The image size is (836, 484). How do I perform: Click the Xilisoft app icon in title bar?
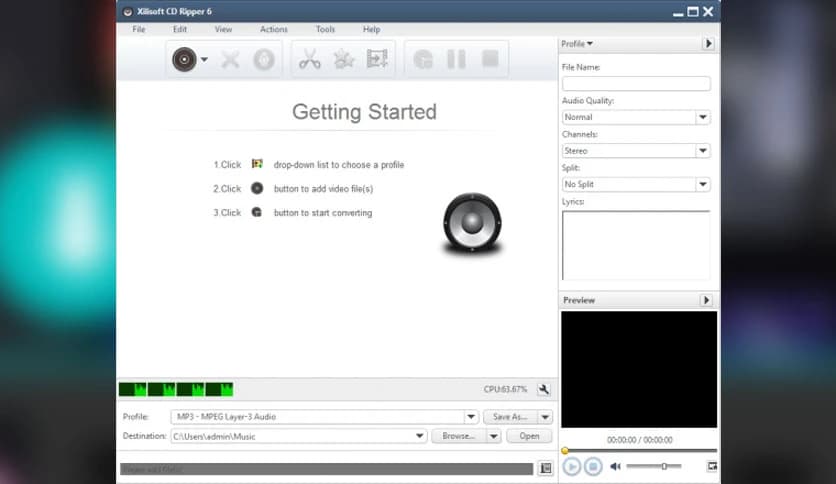coord(127,12)
